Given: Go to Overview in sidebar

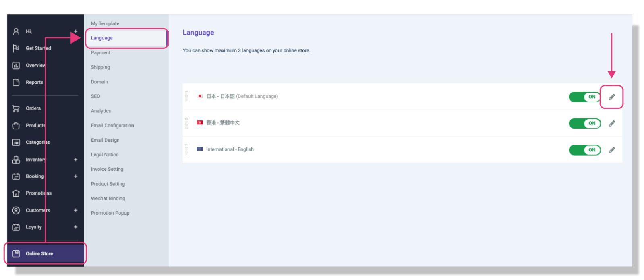Looking at the screenshot, I should pyautogui.click(x=36, y=65).
